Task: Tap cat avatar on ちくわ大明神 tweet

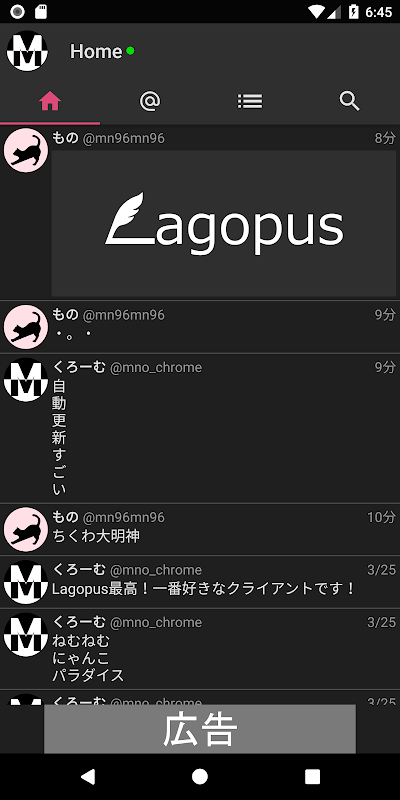Action: click(x=26, y=529)
